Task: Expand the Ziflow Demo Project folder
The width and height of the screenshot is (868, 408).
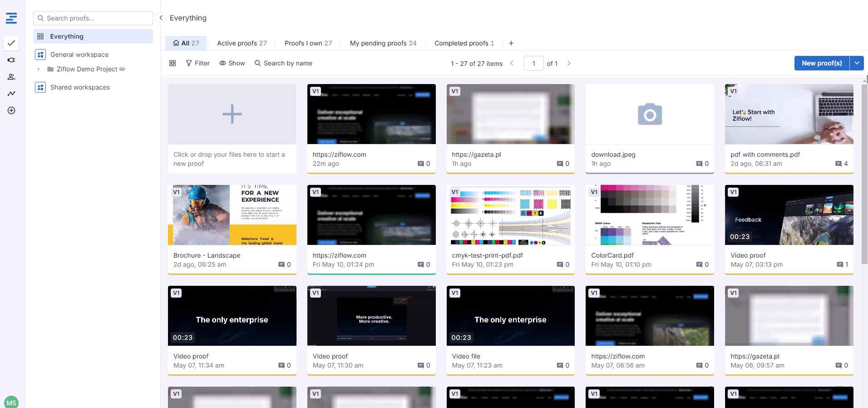Action: point(39,69)
